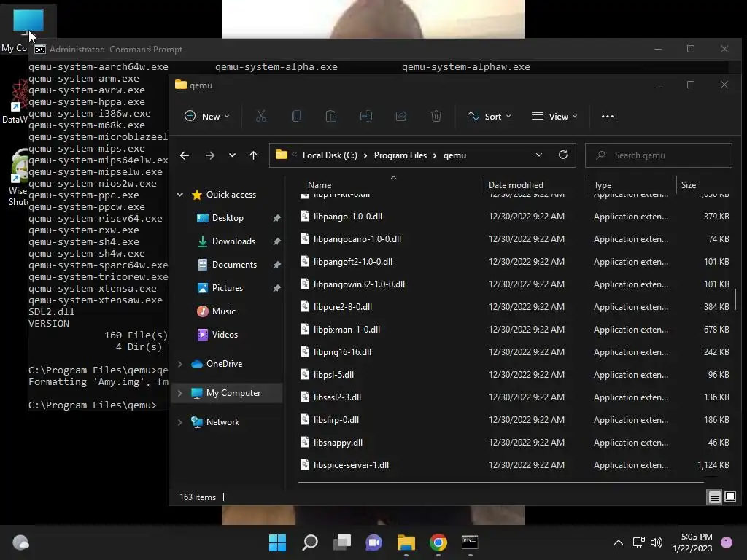The width and height of the screenshot is (747, 560).
Task: Open notification badge in system tray
Action: 726,542
